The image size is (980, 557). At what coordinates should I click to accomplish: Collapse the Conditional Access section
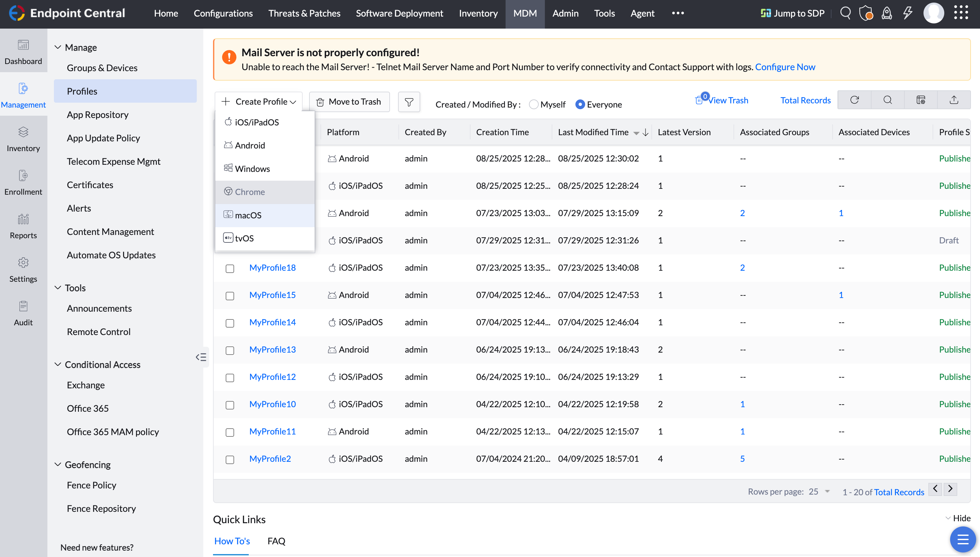(x=58, y=365)
